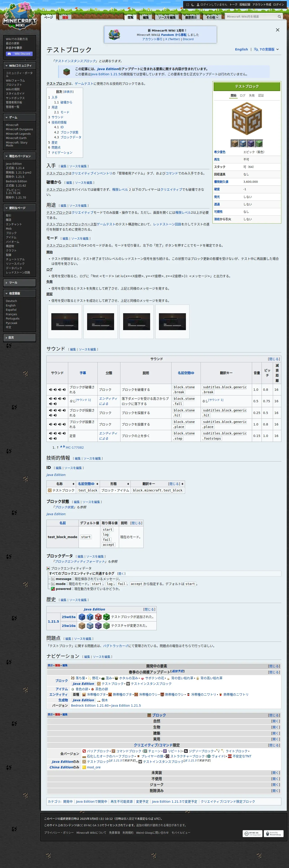Collapse the 開発中の要素 navbox

(273, 666)
